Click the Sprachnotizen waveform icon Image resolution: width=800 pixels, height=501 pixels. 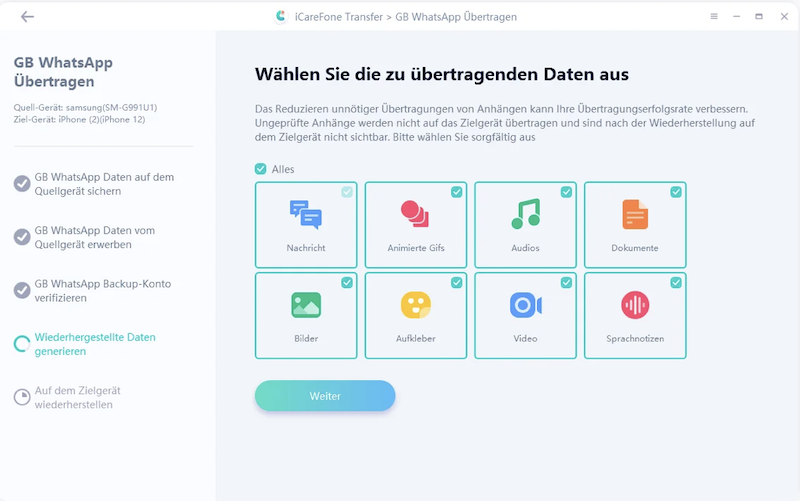(635, 305)
